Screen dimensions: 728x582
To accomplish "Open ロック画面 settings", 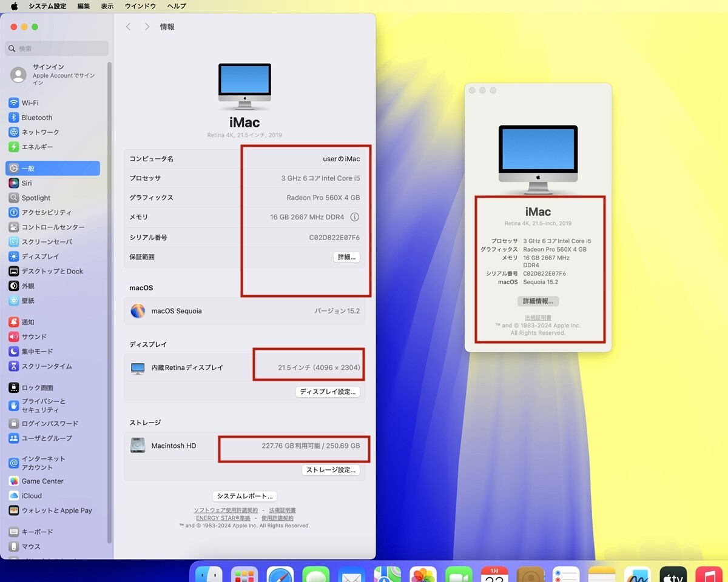I will (x=53, y=387).
